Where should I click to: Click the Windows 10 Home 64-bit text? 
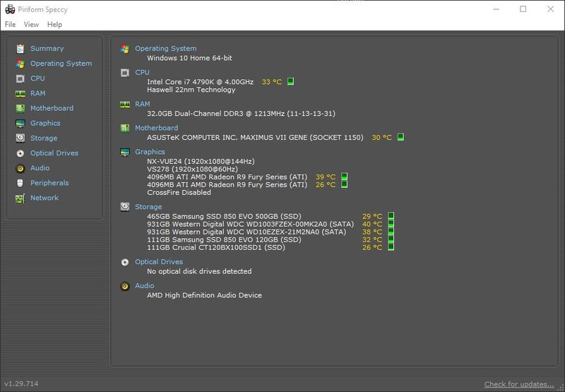(189, 58)
